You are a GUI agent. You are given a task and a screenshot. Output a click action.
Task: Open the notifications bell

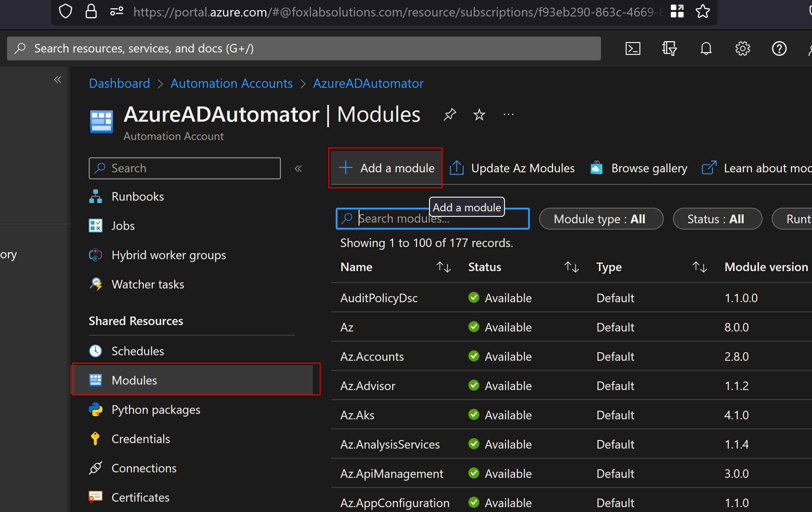706,48
